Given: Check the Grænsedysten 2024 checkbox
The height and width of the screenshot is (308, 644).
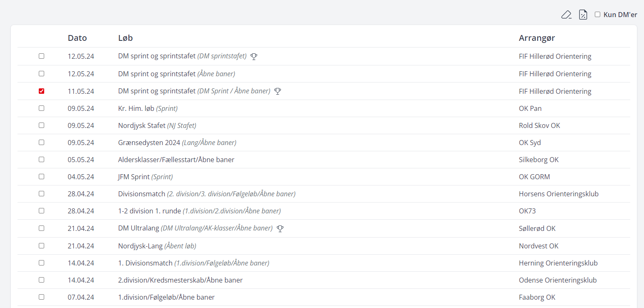Looking at the screenshot, I should pos(41,143).
